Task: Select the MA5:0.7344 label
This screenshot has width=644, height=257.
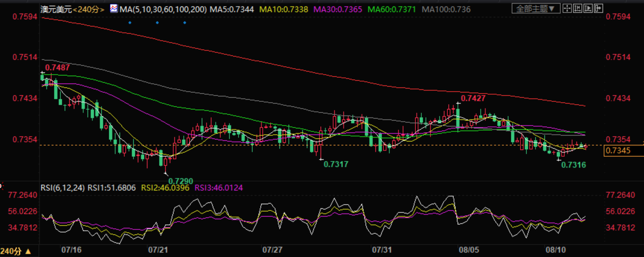Action: point(232,9)
